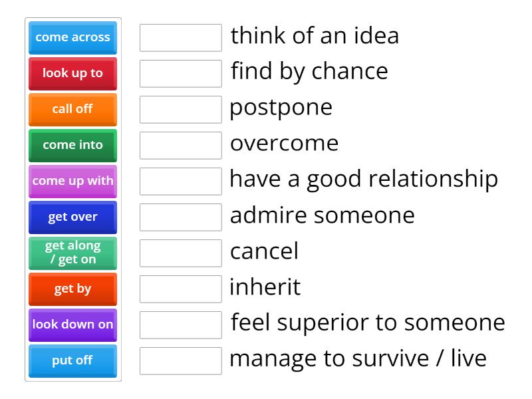Click the dark blue "get over" tile

click(x=72, y=217)
